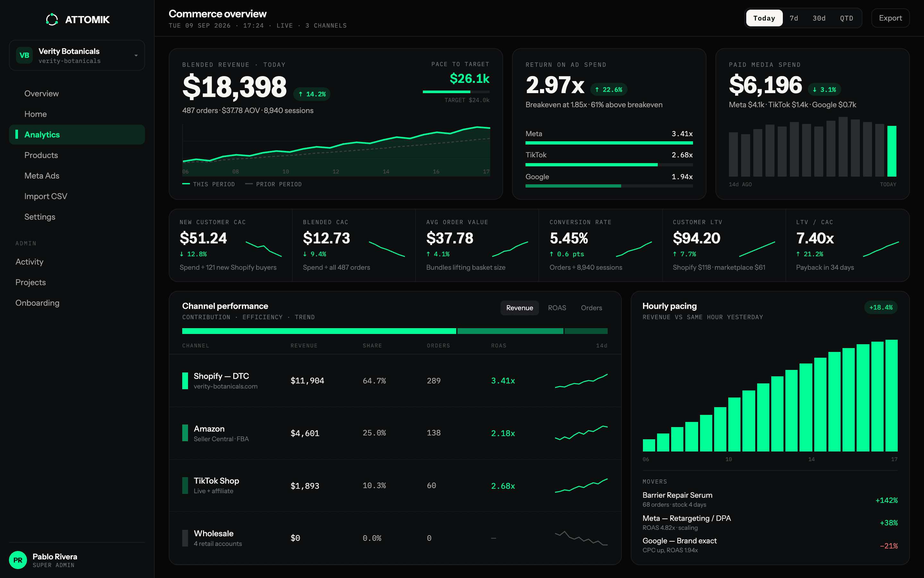The height and width of the screenshot is (578, 924).
Task: Click the TikTok Shop channel name
Action: click(x=216, y=480)
